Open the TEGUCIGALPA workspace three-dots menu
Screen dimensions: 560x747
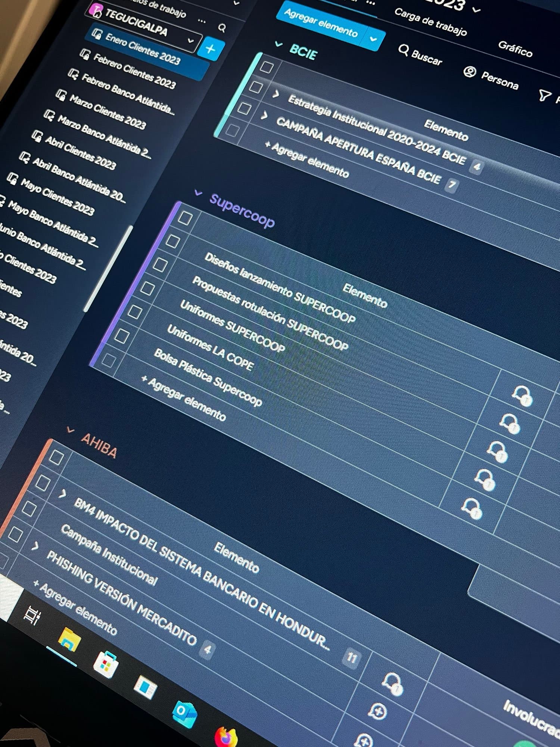[x=202, y=21]
